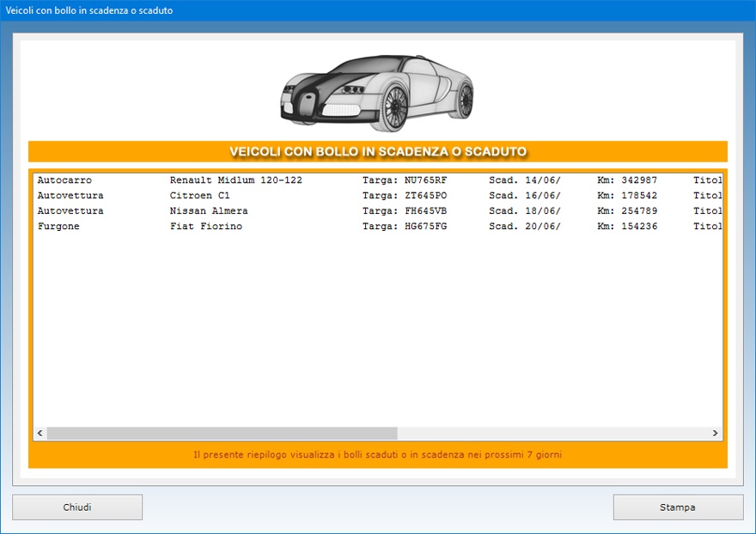The image size is (756, 534).
Task: Click the sports car image
Action: 377,93
